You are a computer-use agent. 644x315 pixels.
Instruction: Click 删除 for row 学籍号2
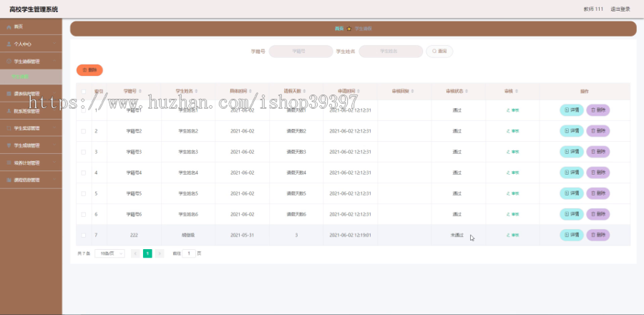coord(598,131)
